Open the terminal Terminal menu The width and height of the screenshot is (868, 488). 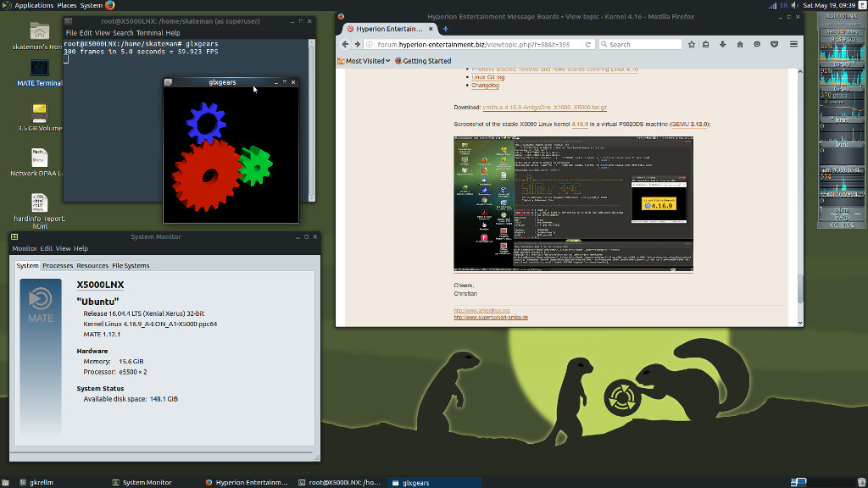pos(149,33)
